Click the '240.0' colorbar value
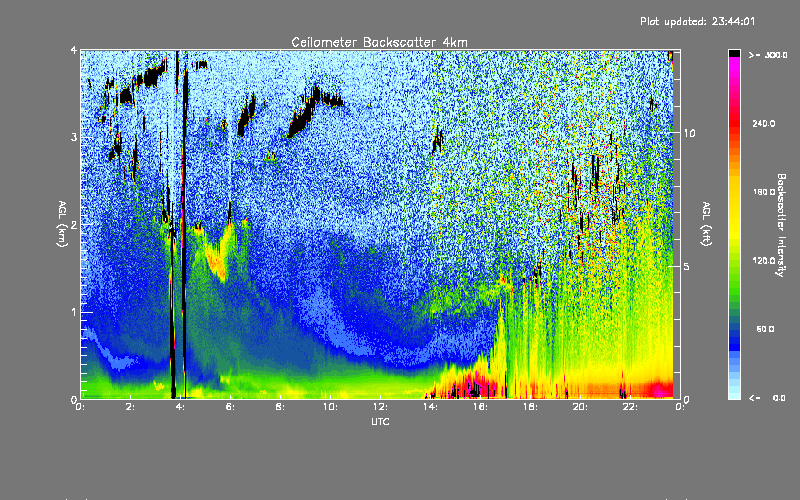The width and height of the screenshot is (800, 500). pos(764,123)
